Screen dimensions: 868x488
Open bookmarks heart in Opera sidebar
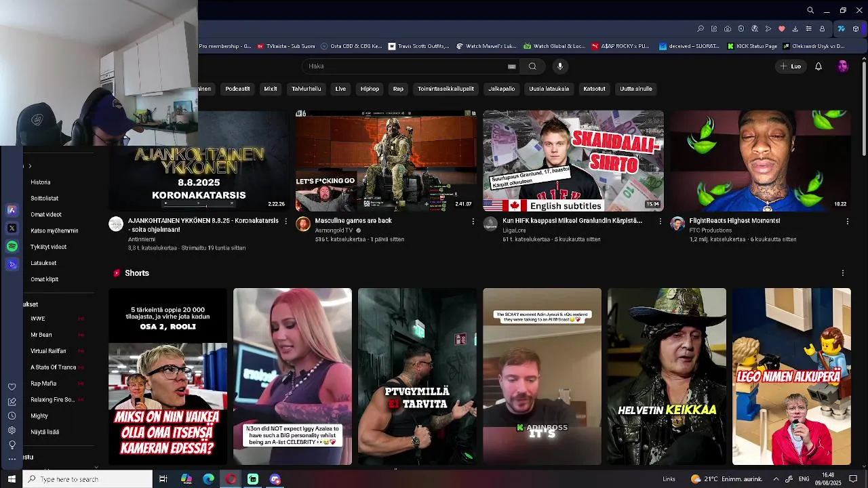coord(12,387)
